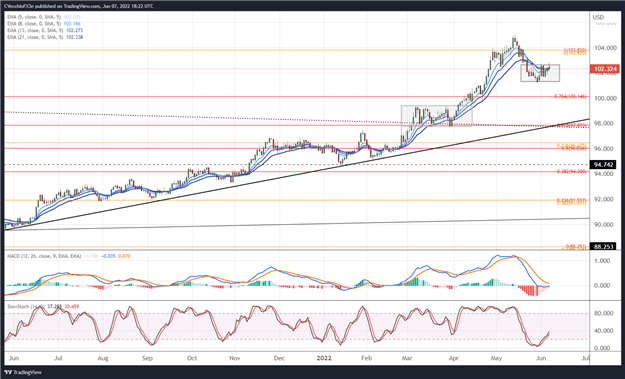Click the TradingView logo at bottom left
625x379 pixels.
22,372
